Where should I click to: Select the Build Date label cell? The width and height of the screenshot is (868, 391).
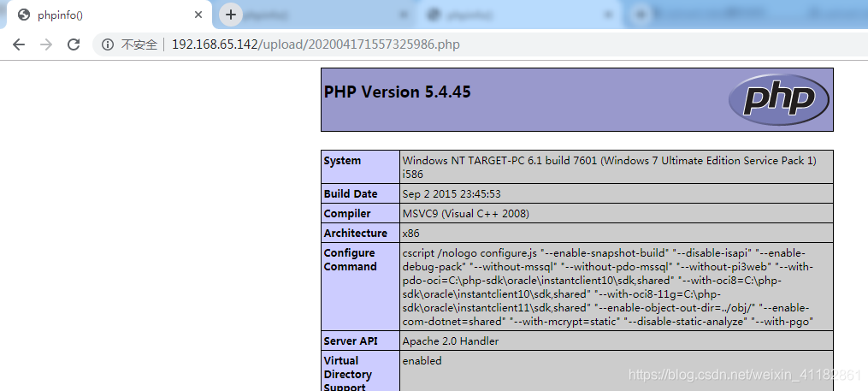pos(360,194)
